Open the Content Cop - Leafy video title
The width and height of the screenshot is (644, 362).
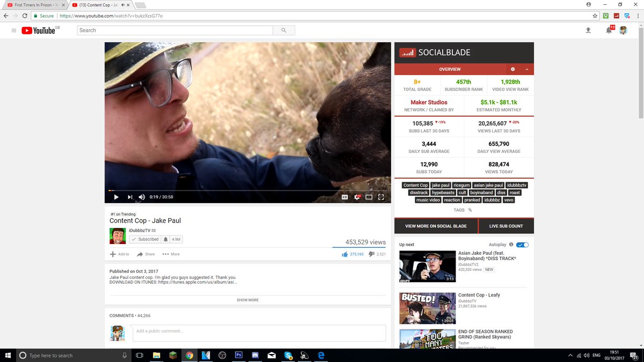[479, 295]
